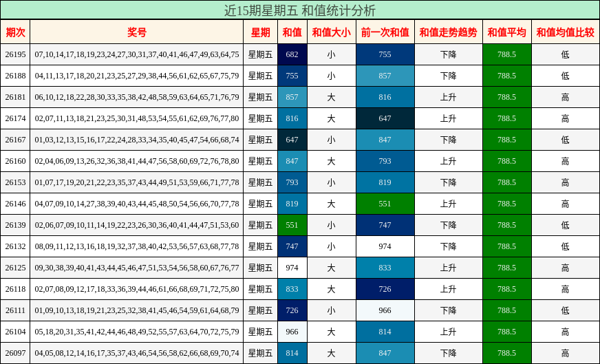Click 和值 cell 966 in row 26104
The width and height of the screenshot is (600, 364).
pos(292,332)
